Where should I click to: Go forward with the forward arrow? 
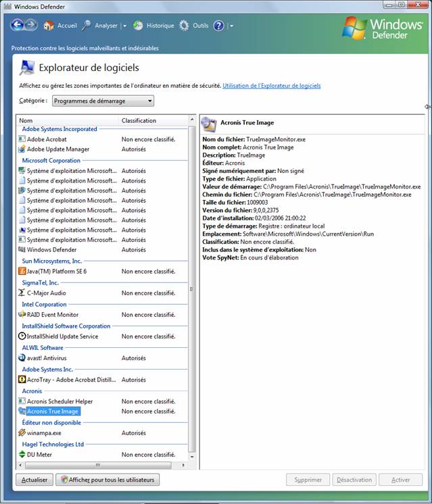point(31,25)
